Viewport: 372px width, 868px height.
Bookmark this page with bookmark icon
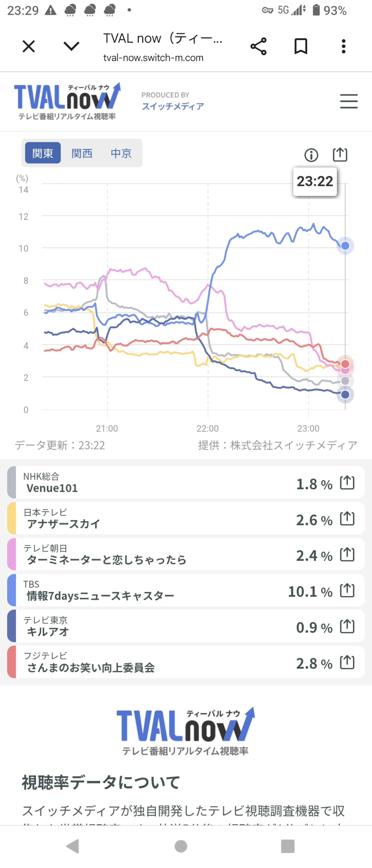pyautogui.click(x=300, y=46)
